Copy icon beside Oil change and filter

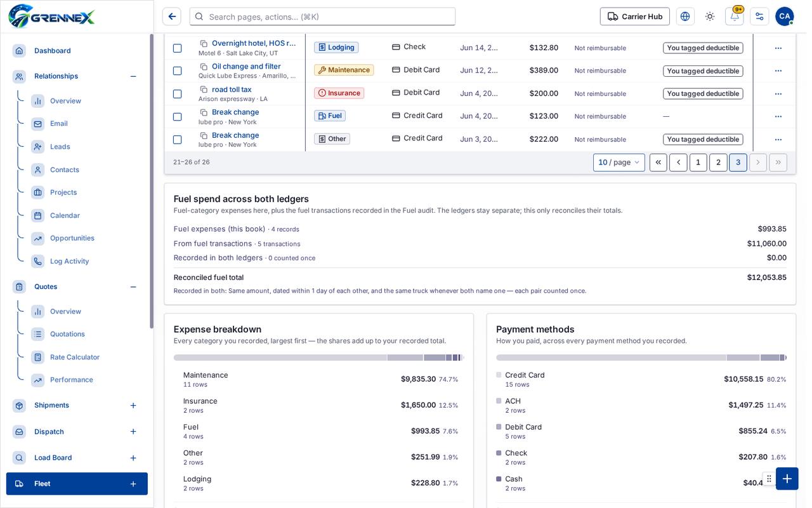pos(204,67)
